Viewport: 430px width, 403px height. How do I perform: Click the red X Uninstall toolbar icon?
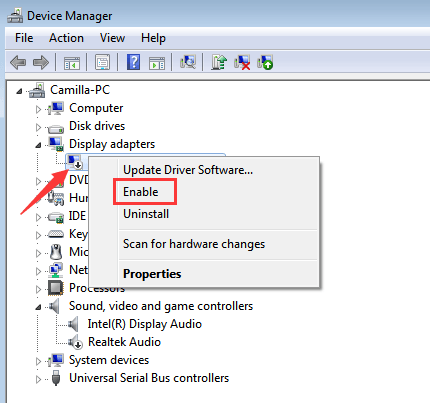242,62
